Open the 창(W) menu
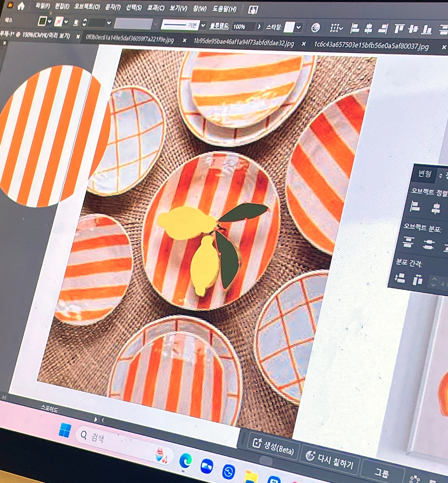The height and width of the screenshot is (483, 448). click(x=199, y=9)
